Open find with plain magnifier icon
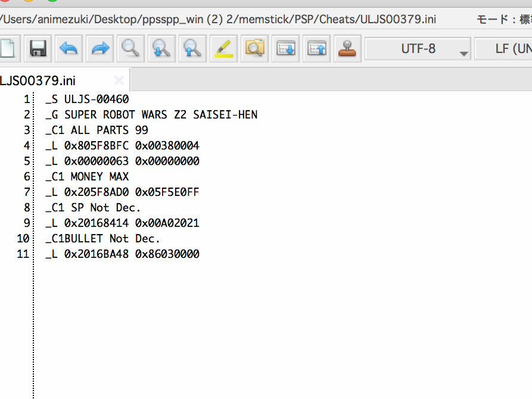This screenshot has width=532, height=399. pyautogui.click(x=130, y=49)
